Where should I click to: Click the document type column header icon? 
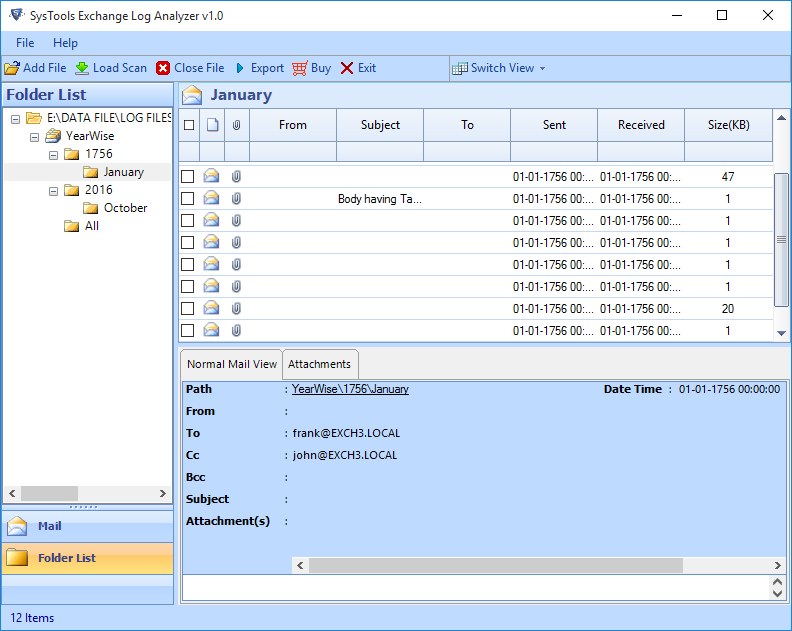[x=213, y=125]
